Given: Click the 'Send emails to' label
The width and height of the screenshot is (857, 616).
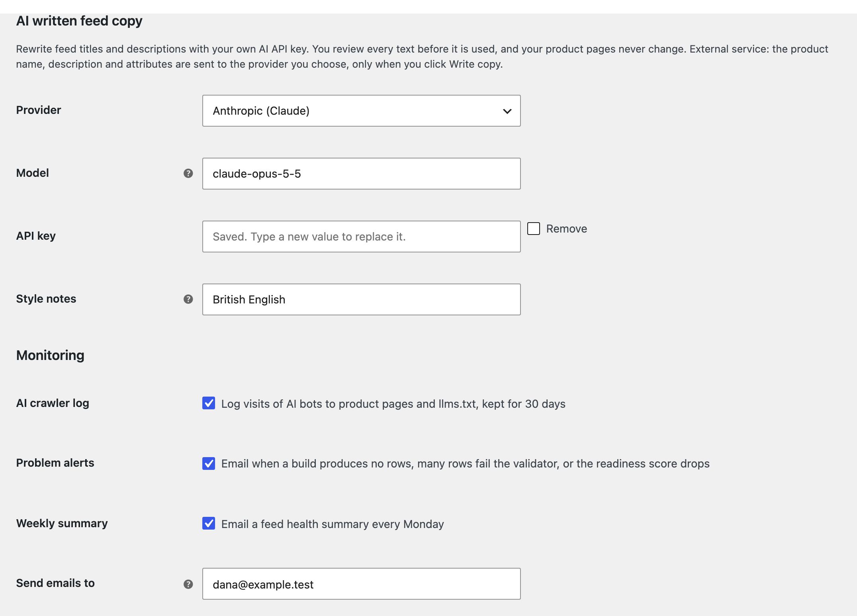Looking at the screenshot, I should pyautogui.click(x=55, y=583).
